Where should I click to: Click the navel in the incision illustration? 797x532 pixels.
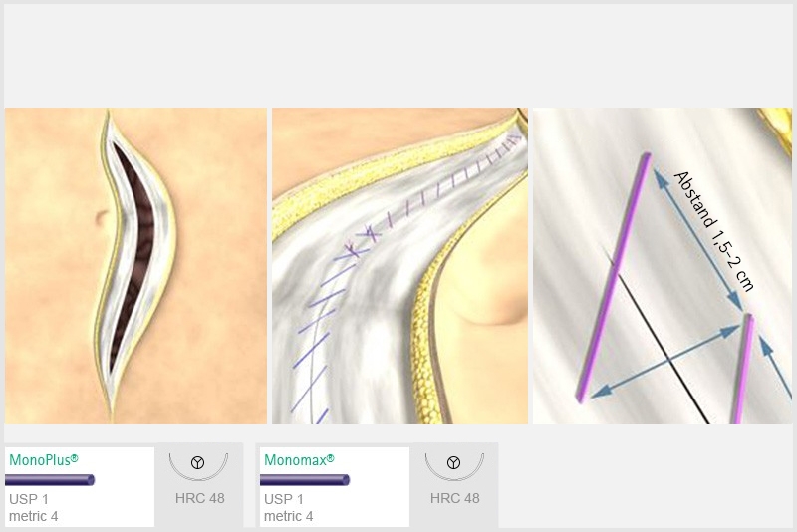[103, 218]
